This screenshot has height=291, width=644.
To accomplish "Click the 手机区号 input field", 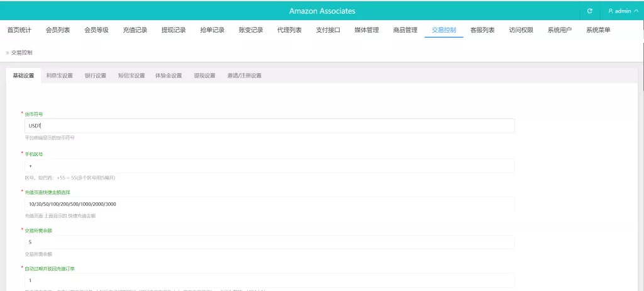I will pyautogui.click(x=269, y=166).
